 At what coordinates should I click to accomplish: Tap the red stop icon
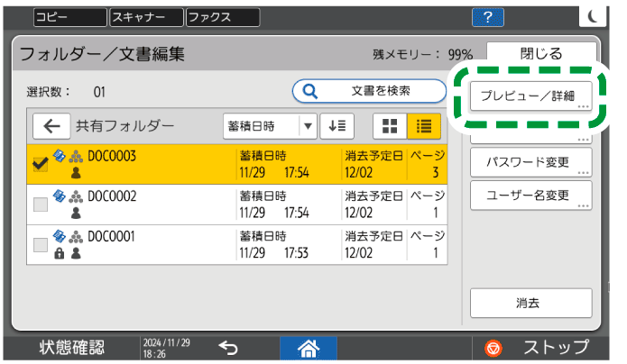[x=493, y=348]
